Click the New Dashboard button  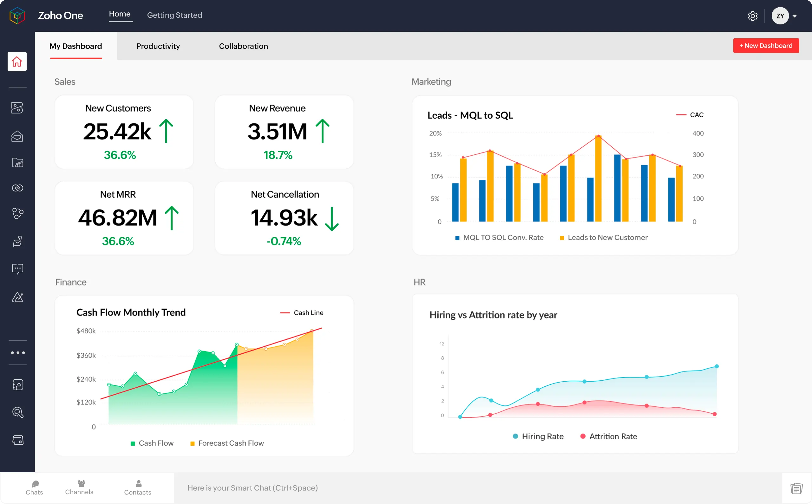click(x=766, y=45)
